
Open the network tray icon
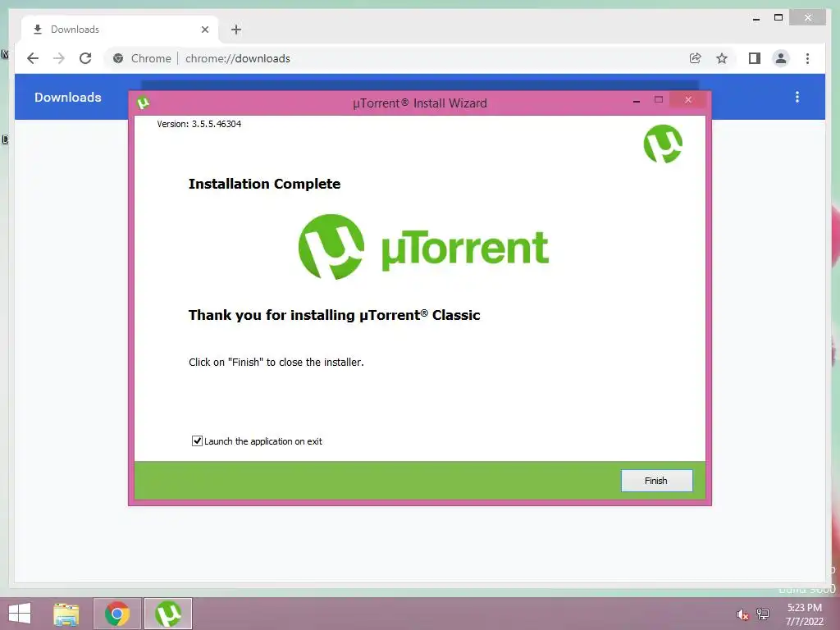point(763,614)
